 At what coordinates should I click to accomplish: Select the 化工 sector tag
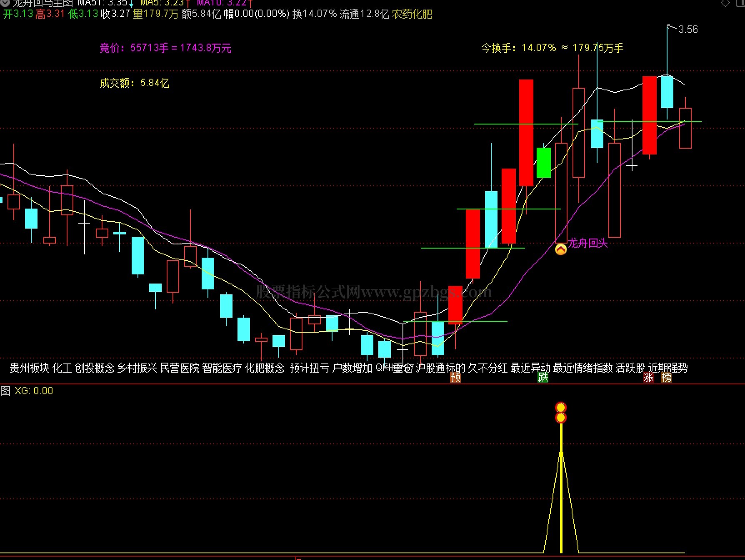[62, 368]
